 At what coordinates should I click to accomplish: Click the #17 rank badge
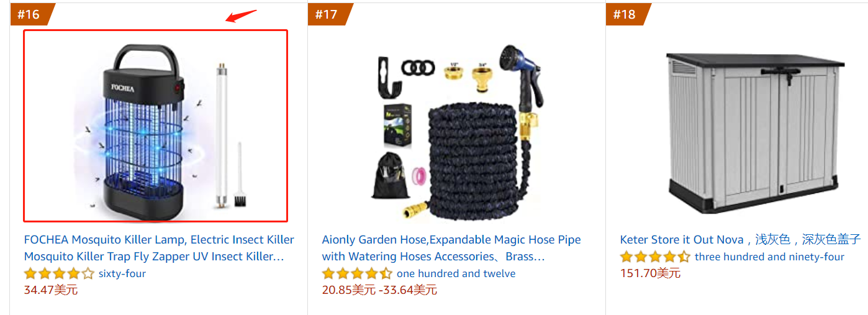pos(328,14)
